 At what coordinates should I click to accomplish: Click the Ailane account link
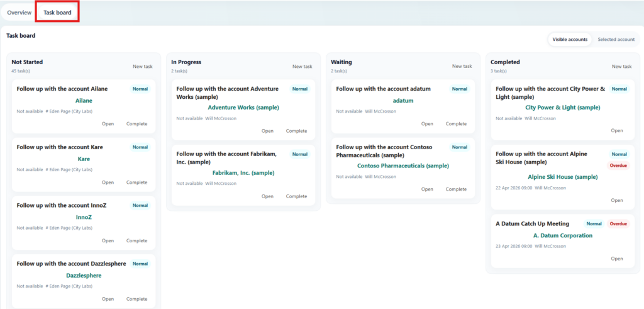tap(84, 101)
